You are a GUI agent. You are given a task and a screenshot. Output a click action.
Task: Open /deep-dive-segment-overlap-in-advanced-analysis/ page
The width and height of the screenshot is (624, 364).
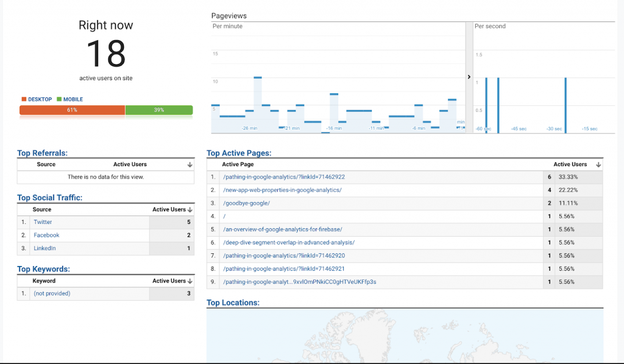pyautogui.click(x=288, y=242)
